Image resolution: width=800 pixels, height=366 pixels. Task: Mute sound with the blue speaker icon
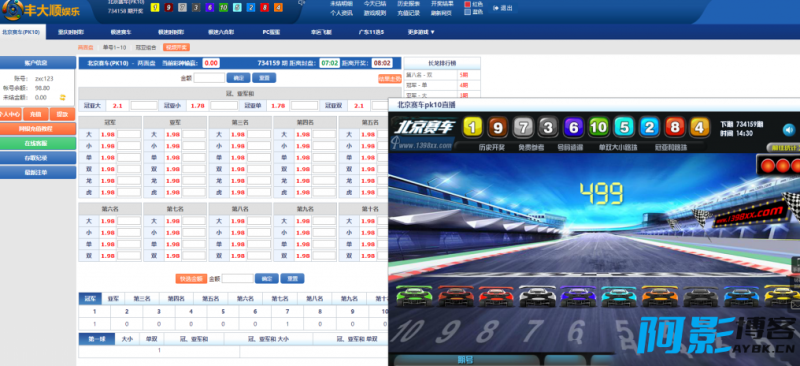tap(789, 130)
